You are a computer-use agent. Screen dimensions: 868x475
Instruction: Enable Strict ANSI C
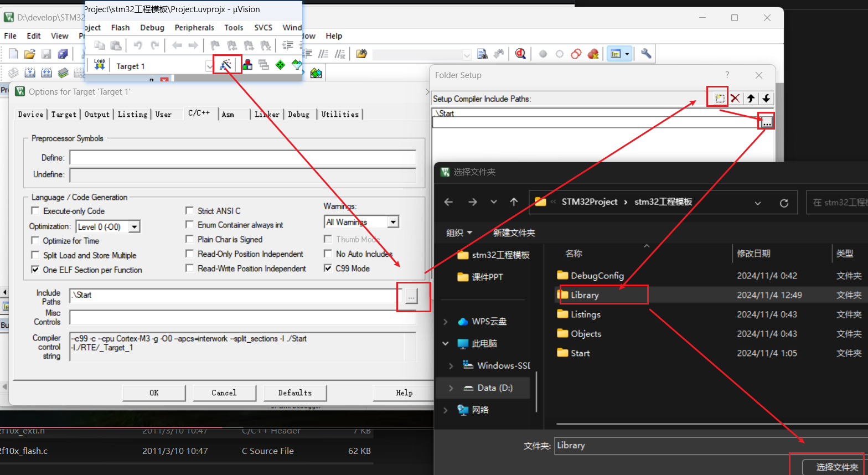(x=189, y=210)
